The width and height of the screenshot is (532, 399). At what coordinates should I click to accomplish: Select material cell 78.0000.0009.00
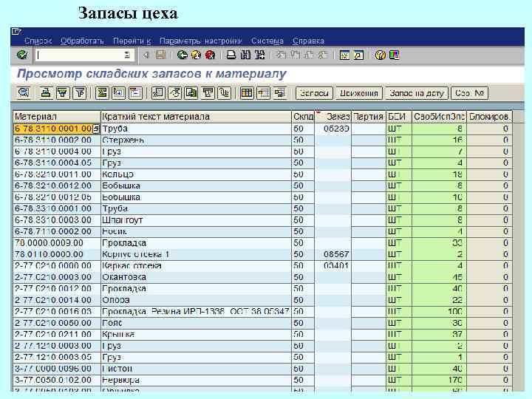tap(57, 243)
